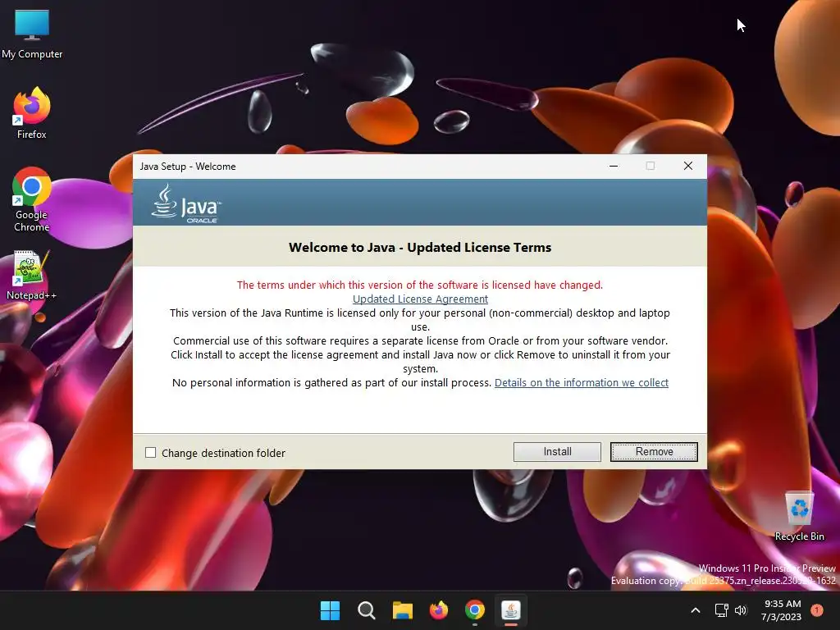The width and height of the screenshot is (840, 630).
Task: Click the Java Oracle logo banner
Action: (185, 203)
